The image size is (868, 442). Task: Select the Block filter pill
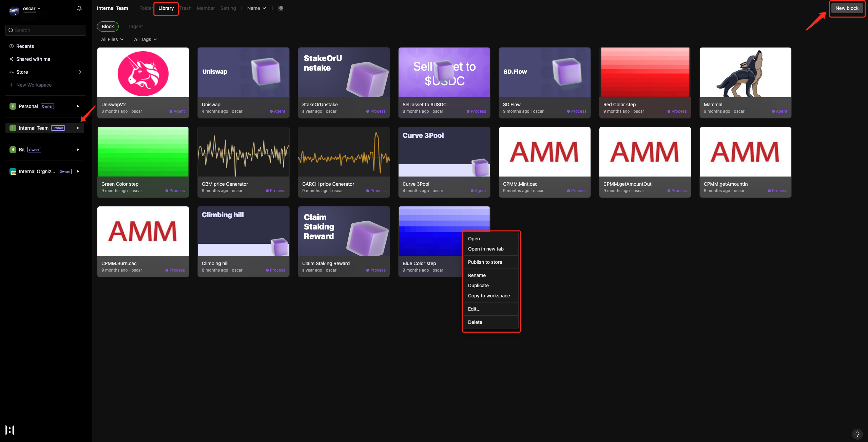pos(108,26)
